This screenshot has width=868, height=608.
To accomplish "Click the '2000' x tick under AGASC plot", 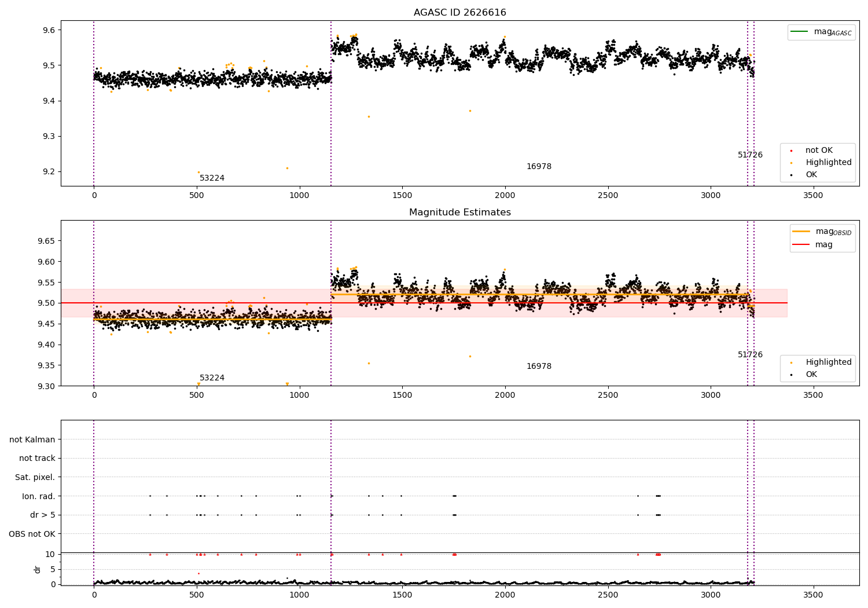I will point(505,196).
